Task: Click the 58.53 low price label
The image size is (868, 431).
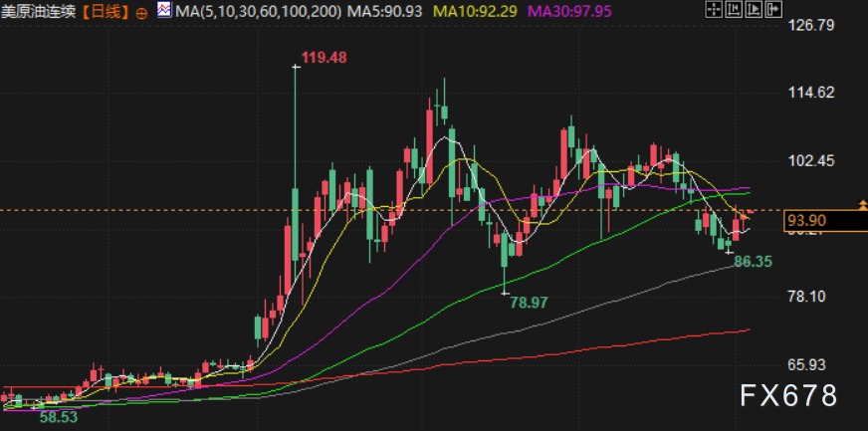Action: tap(59, 417)
